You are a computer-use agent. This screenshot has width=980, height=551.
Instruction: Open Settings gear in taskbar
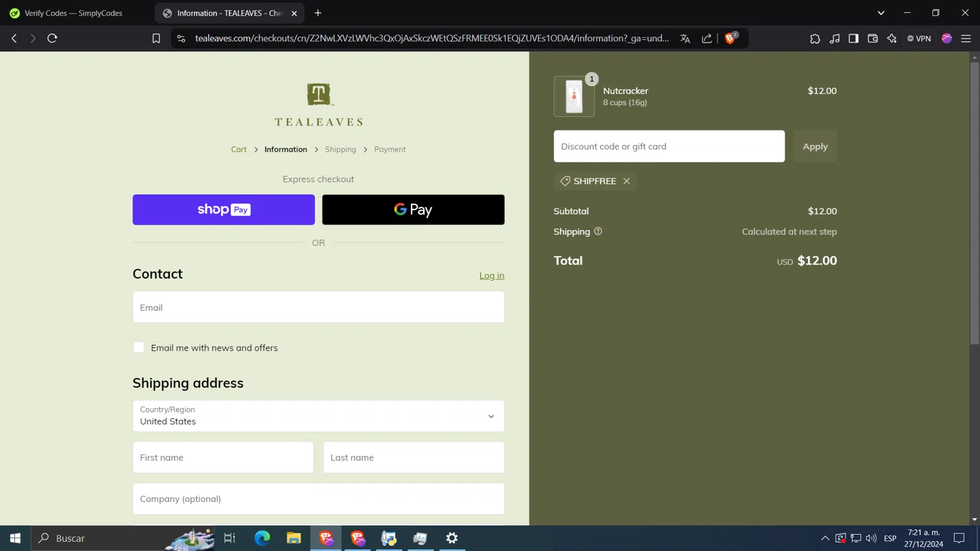pos(452,538)
